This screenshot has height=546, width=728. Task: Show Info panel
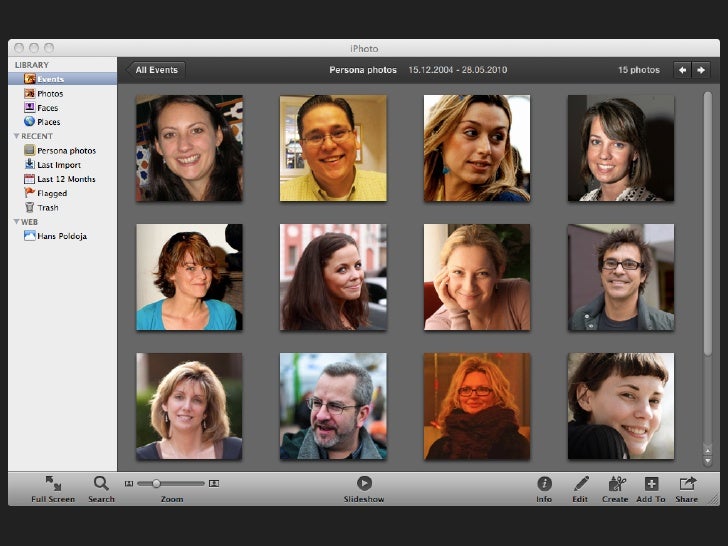(x=544, y=489)
